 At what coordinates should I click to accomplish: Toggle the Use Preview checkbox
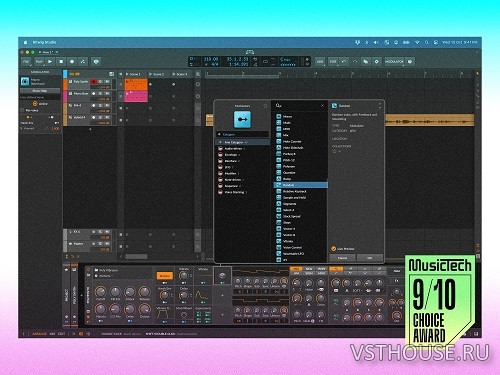(x=333, y=249)
